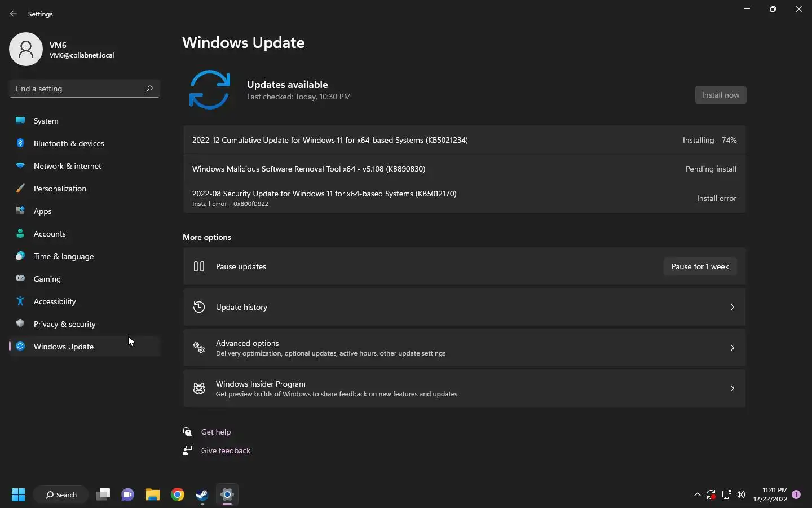Launch Google Chrome from the taskbar

(178, 495)
